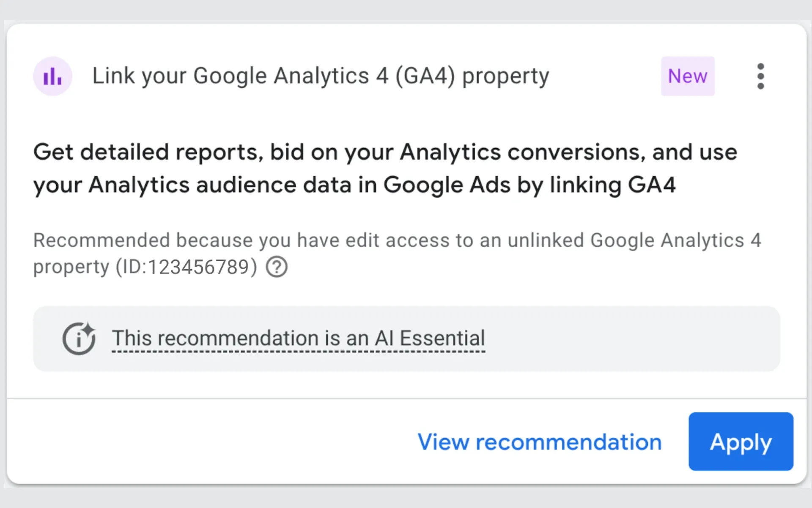Click empty area of gray AI Essential banner
The height and width of the screenshot is (508, 812).
tap(634, 339)
